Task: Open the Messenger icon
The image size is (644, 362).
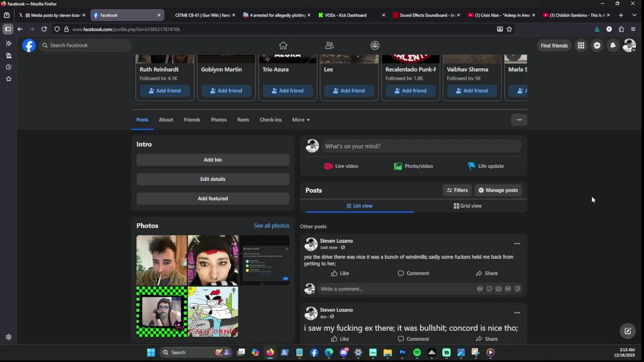Action: coord(597,45)
